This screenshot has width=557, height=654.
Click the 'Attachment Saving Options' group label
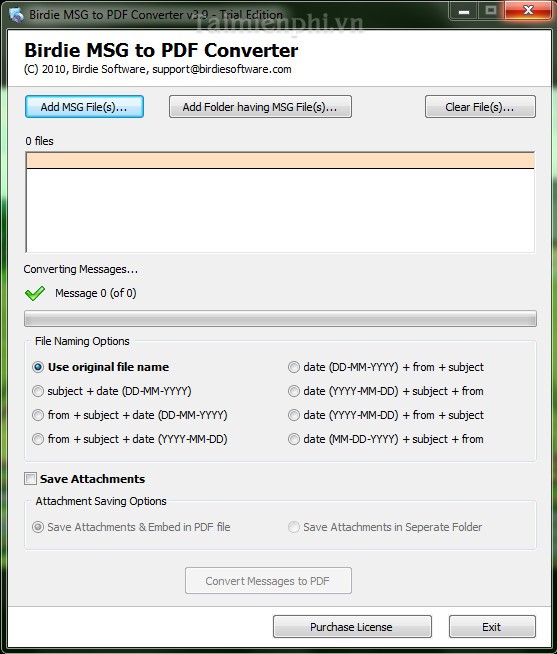pyautogui.click(x=101, y=501)
